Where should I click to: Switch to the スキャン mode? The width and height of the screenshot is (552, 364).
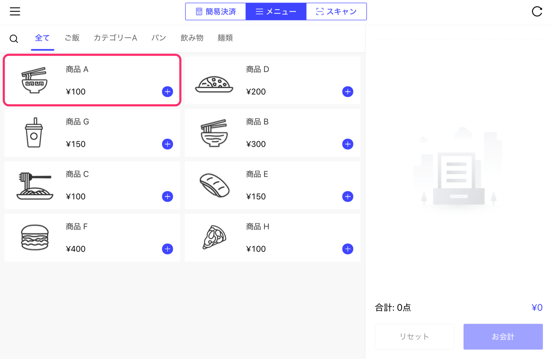336,12
